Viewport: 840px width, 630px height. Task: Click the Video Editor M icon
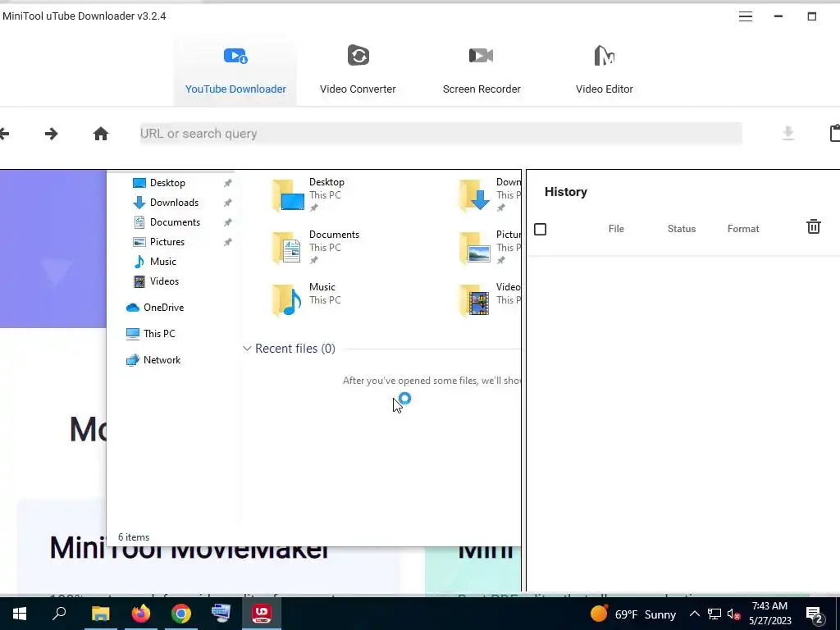coord(605,55)
